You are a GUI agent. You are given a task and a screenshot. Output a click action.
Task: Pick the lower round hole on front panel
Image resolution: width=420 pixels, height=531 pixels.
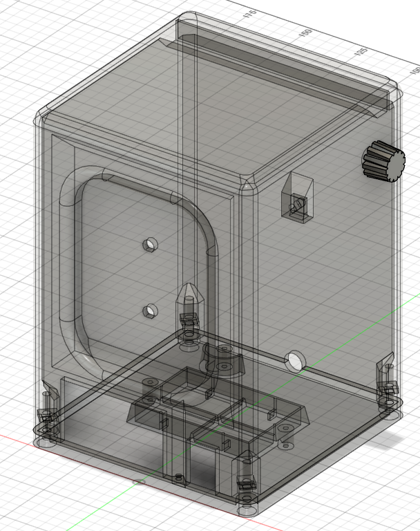(151, 310)
